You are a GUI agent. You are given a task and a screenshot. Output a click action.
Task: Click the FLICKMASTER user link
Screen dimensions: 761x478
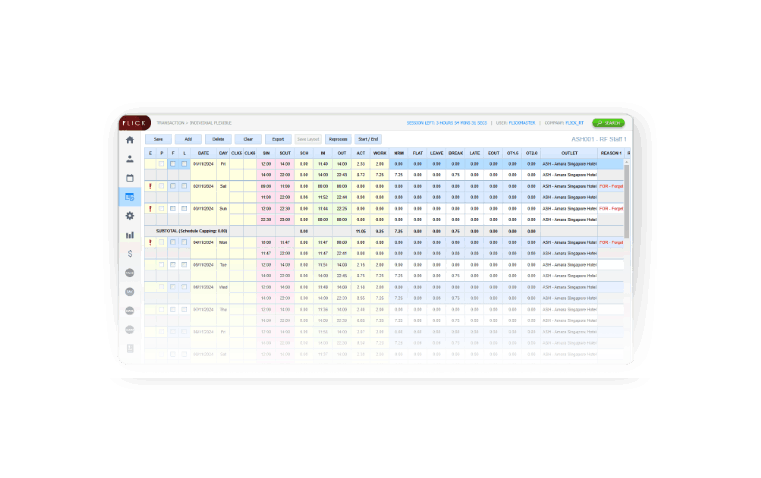(522, 123)
